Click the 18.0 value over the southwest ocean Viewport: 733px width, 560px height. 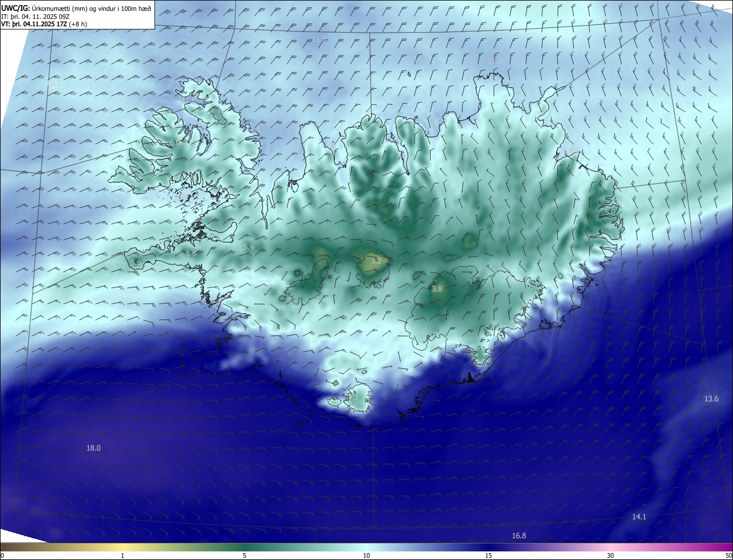tap(93, 448)
